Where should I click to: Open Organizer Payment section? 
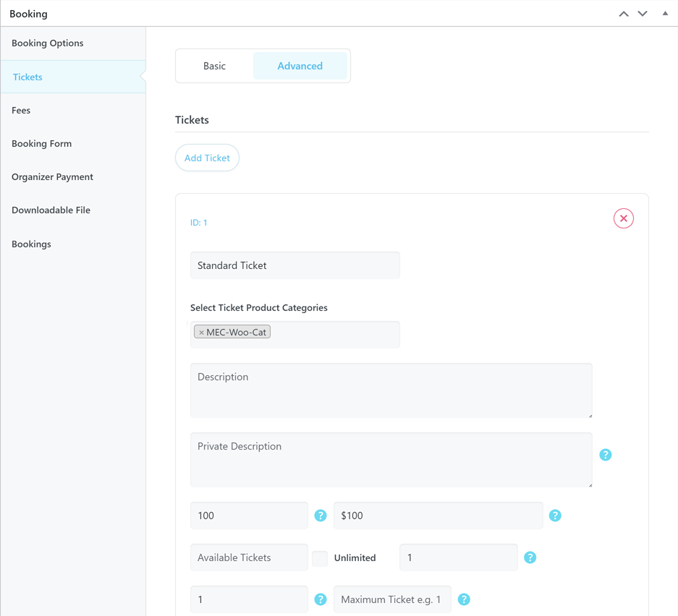click(73, 177)
